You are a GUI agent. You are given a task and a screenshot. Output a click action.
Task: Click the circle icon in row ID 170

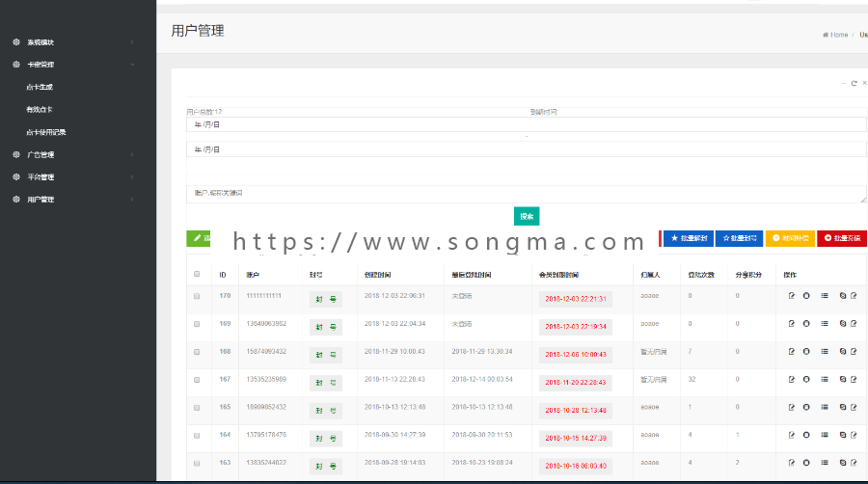click(x=806, y=296)
